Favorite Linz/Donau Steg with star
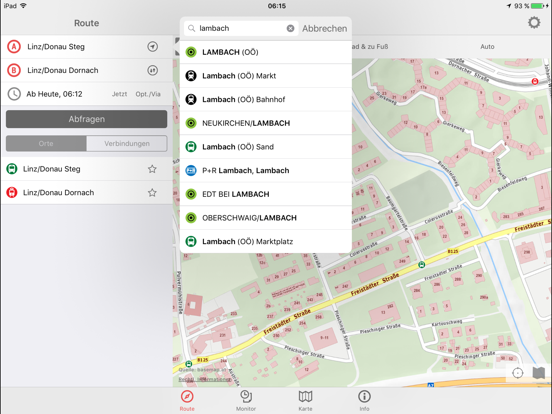 152,169
